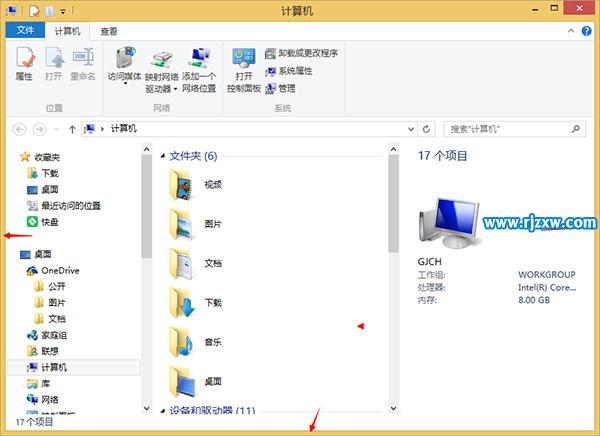Select Kuaipan (快盘) in the navigation pane
Screen dimensions: 600x436
point(43,222)
